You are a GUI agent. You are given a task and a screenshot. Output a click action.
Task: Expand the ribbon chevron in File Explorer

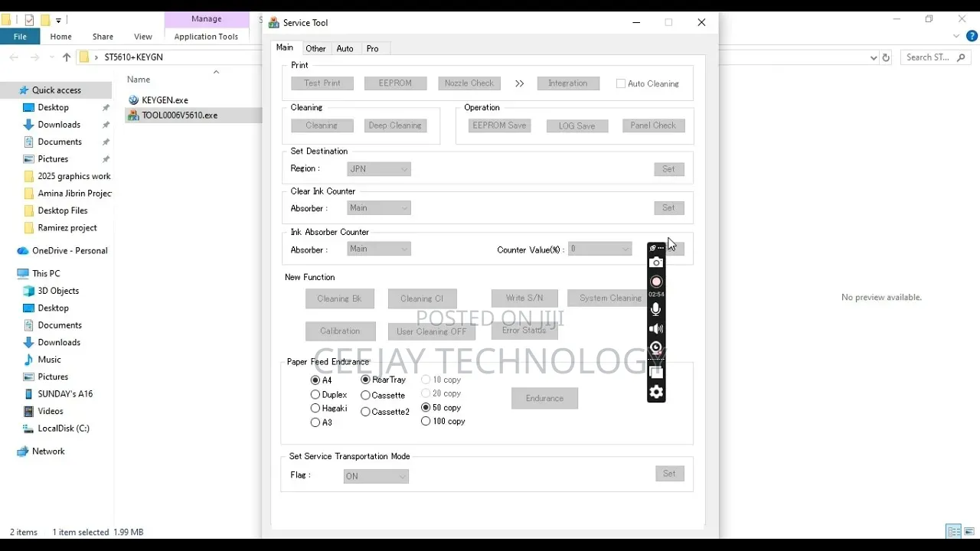(956, 36)
